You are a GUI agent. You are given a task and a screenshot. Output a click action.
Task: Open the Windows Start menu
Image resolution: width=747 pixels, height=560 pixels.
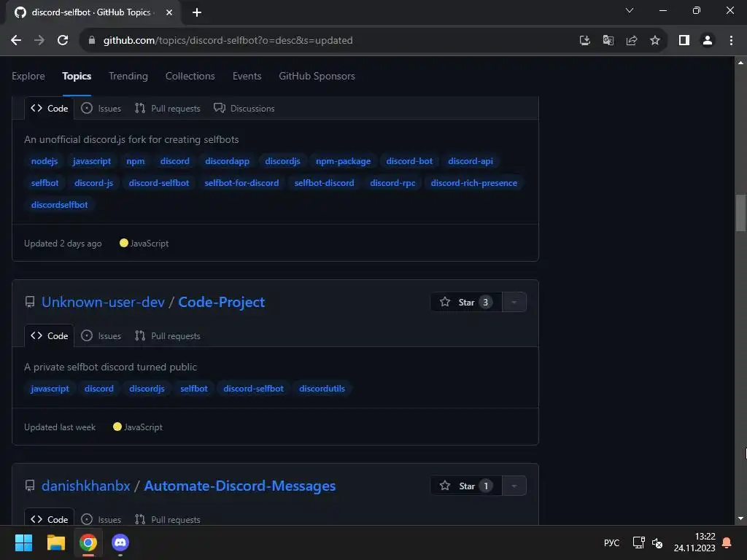click(23, 542)
